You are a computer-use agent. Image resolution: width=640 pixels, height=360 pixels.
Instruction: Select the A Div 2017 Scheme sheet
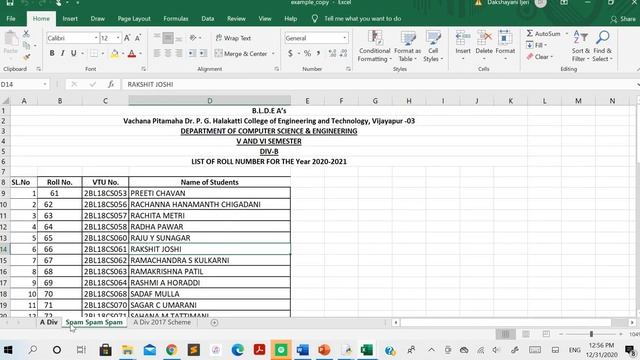(162, 322)
